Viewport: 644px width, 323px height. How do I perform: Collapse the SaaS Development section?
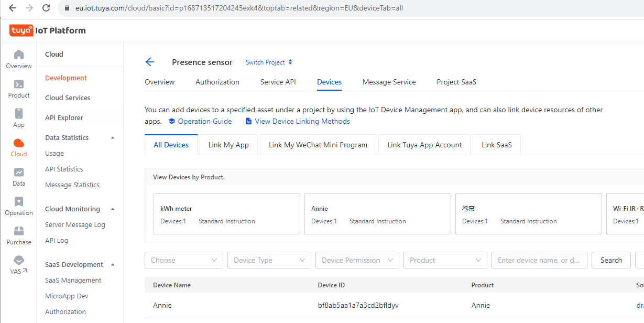113,265
